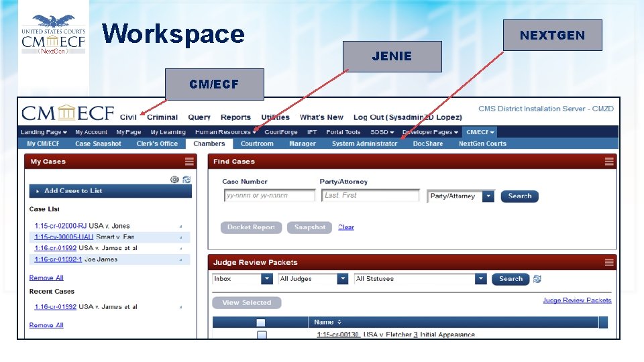Click Search button in Judge Review Packets
Image resolution: width=644 pixels, height=362 pixels.
click(511, 279)
